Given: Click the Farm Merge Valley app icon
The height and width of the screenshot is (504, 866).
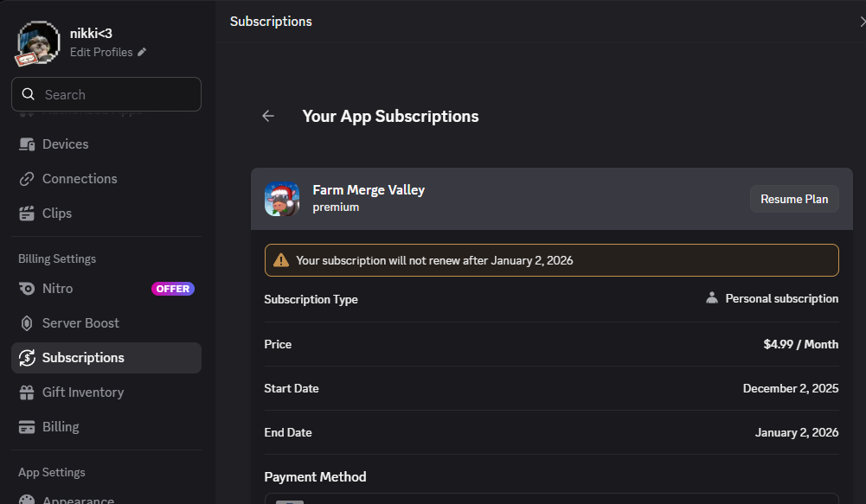Looking at the screenshot, I should (282, 199).
